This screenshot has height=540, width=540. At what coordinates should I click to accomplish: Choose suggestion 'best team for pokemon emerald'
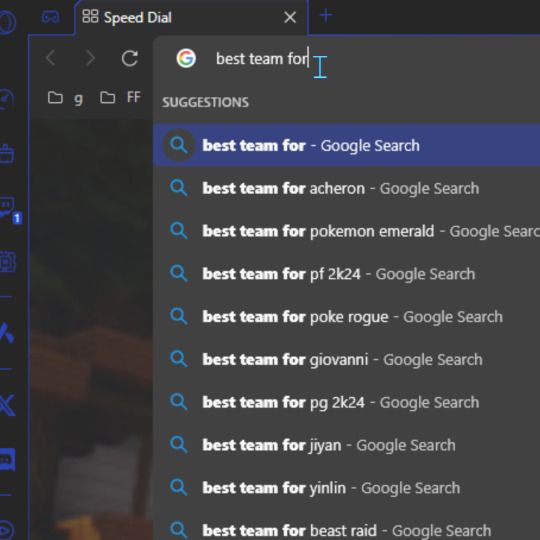(x=346, y=231)
